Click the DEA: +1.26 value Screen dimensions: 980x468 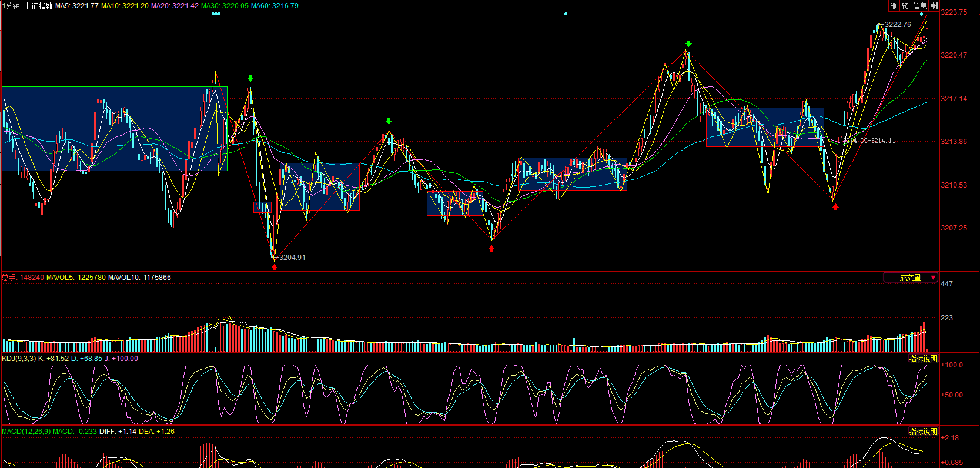point(156,432)
